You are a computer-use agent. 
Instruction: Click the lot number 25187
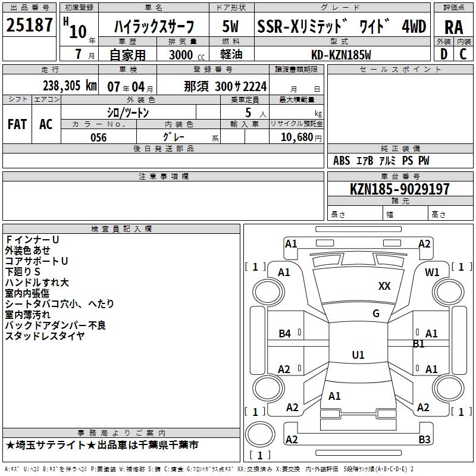29,25
